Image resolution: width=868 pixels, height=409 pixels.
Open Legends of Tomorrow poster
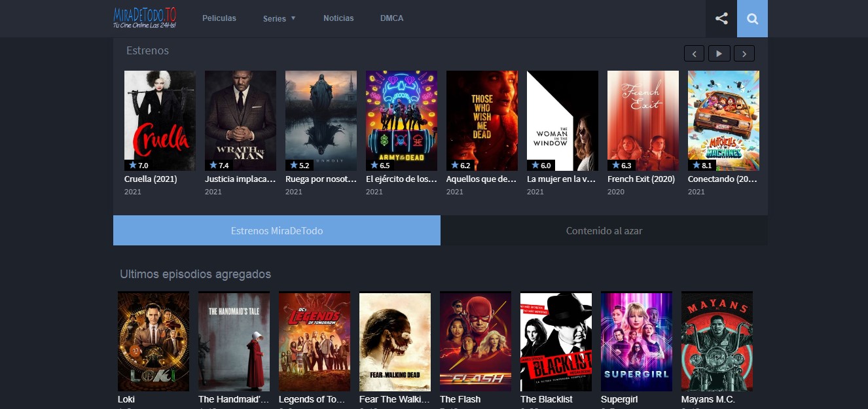tap(314, 342)
